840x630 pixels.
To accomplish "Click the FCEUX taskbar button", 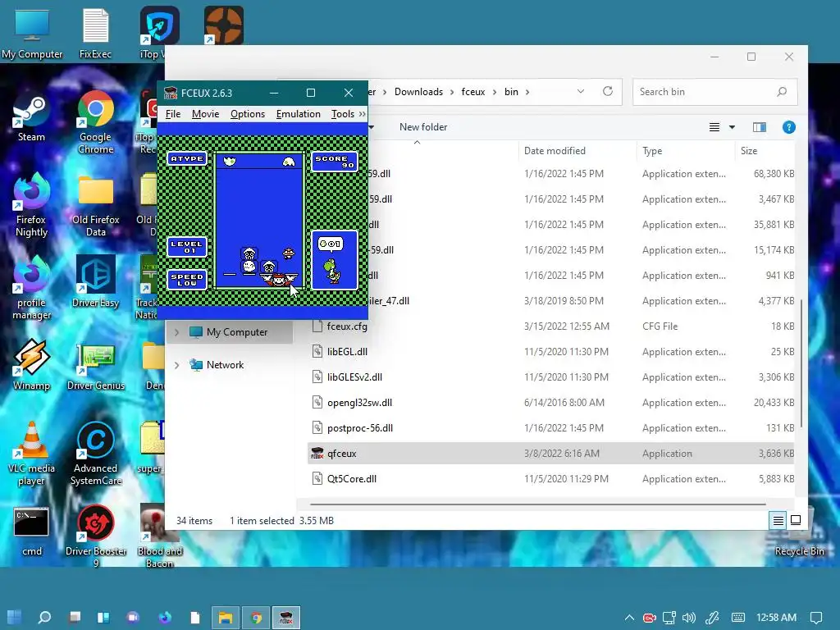I will [x=286, y=617].
